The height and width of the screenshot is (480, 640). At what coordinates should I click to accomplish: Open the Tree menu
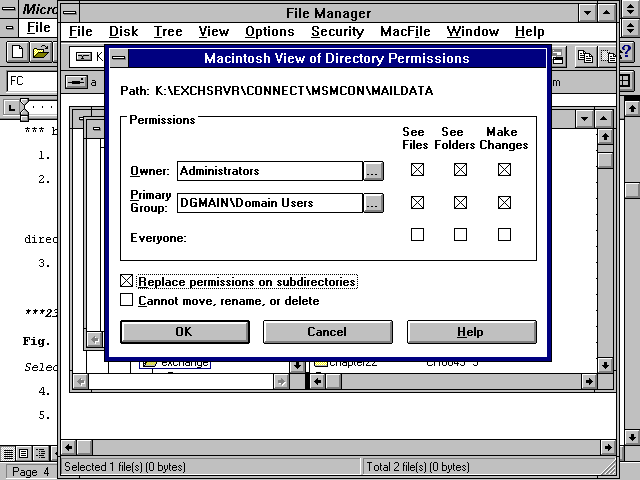(168, 31)
